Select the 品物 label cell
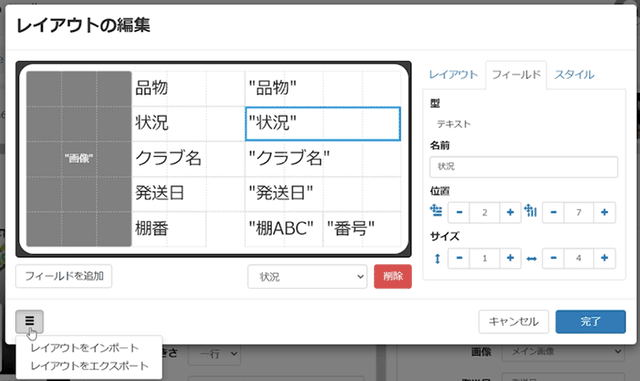 188,88
